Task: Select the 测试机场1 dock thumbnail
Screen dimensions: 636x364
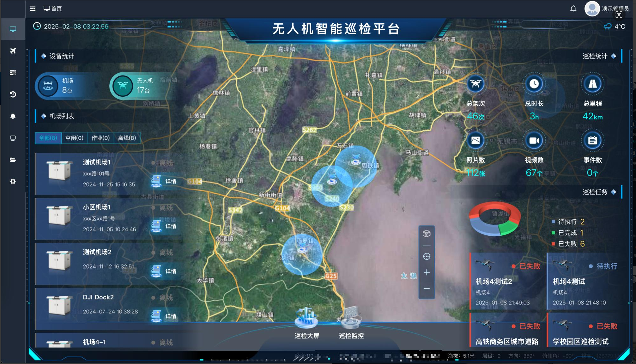Action: click(x=59, y=170)
